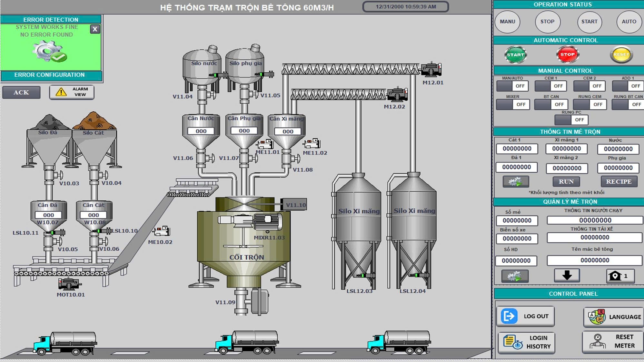Select MANU operation mode
Screen dimensions: 644x362
[x=507, y=22]
